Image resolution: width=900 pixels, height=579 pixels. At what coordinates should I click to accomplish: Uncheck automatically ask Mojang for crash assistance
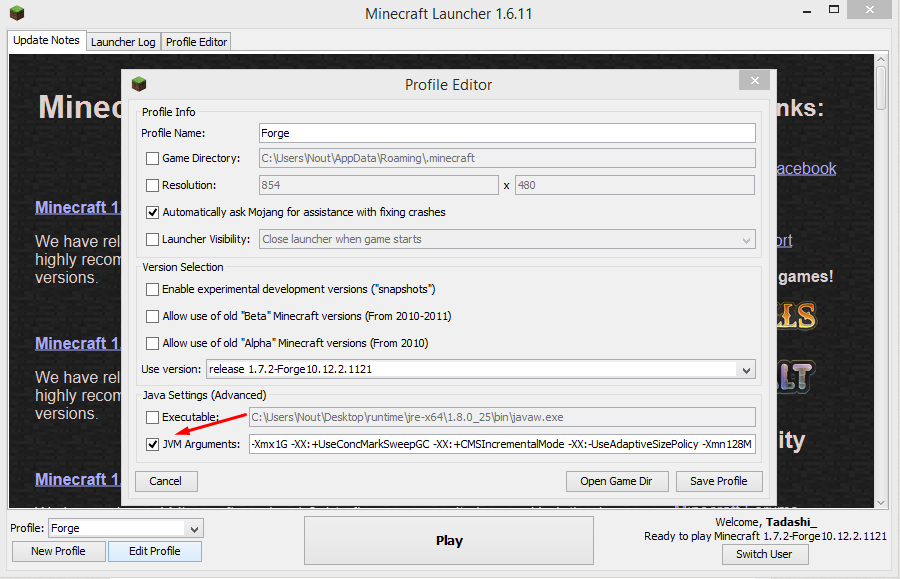click(x=152, y=212)
